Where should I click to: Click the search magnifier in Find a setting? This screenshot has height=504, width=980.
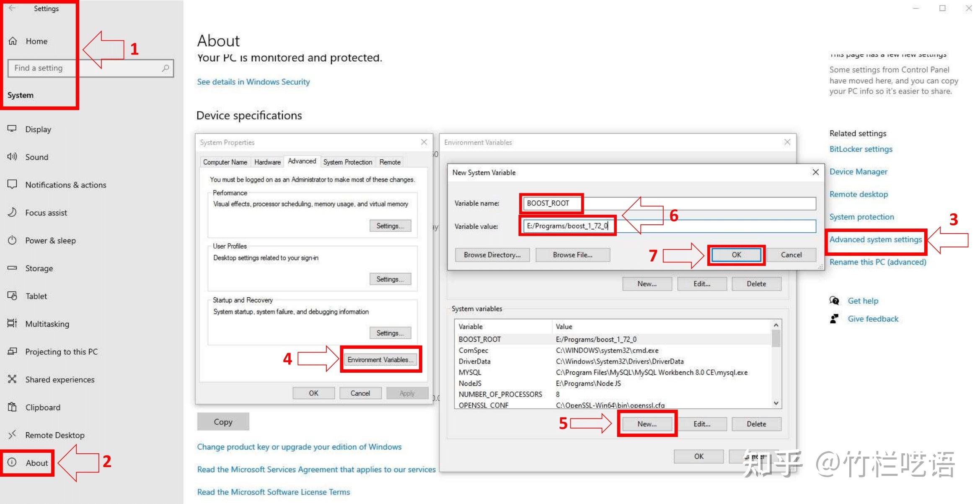click(165, 68)
